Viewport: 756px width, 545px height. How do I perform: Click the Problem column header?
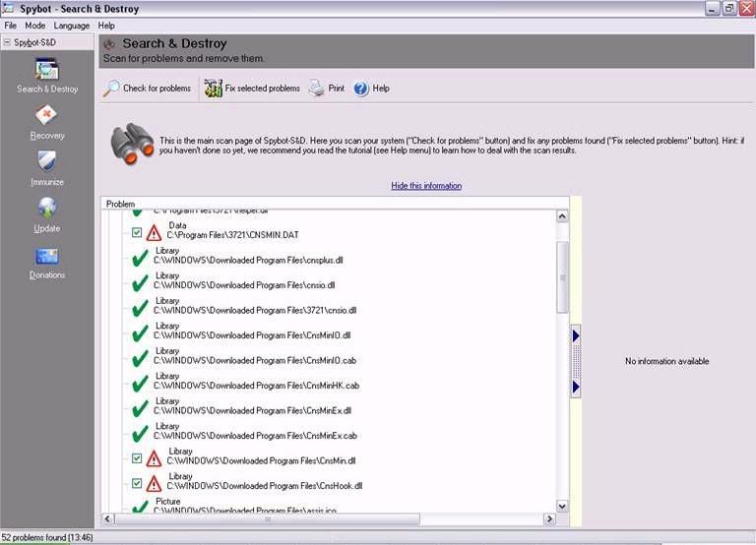(120, 204)
